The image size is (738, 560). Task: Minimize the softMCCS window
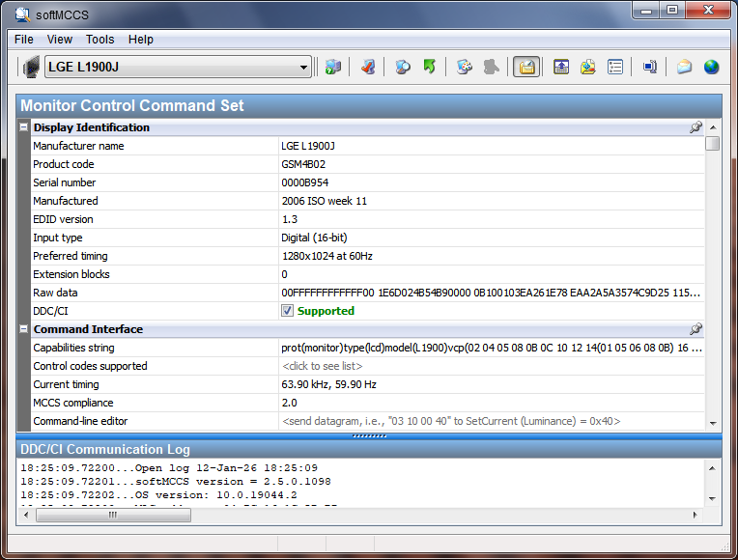pos(646,11)
